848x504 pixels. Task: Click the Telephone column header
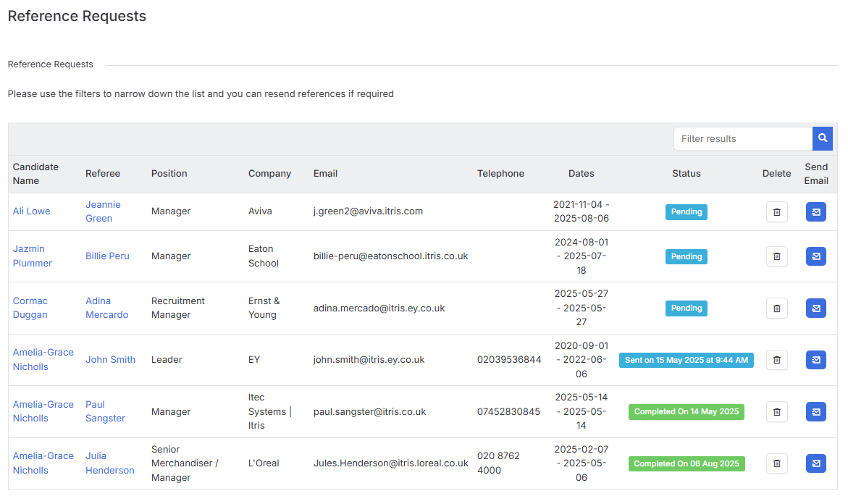pyautogui.click(x=500, y=174)
